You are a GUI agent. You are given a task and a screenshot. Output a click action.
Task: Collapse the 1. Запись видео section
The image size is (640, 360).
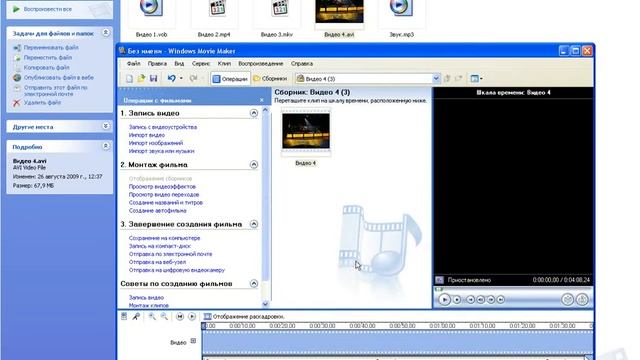(x=254, y=113)
